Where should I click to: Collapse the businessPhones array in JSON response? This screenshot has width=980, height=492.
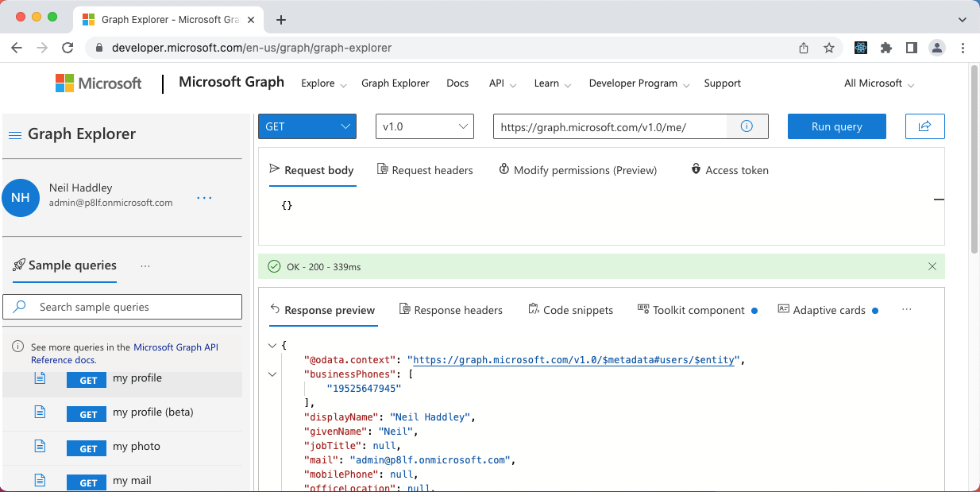[273, 374]
